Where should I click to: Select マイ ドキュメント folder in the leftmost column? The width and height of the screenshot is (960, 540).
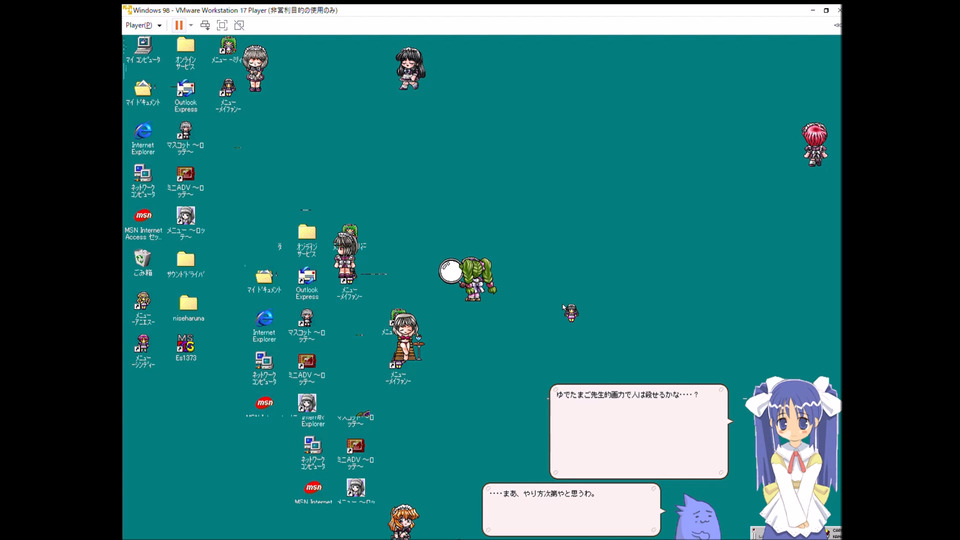[143, 93]
